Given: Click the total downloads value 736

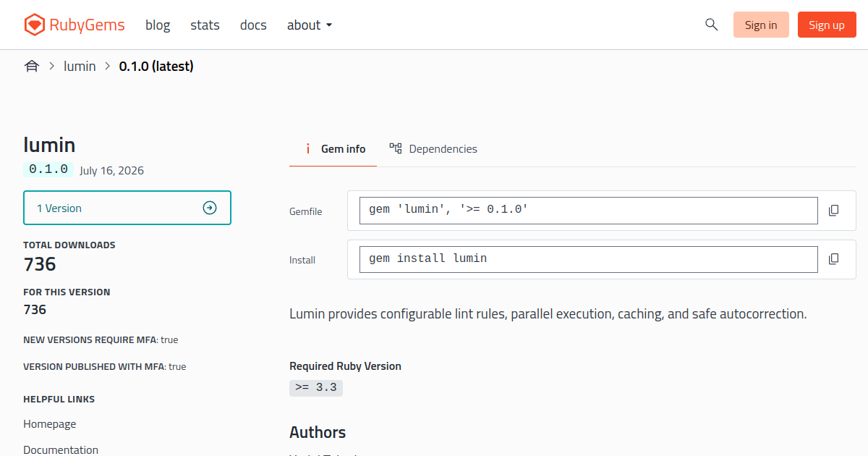Looking at the screenshot, I should click(40, 264).
